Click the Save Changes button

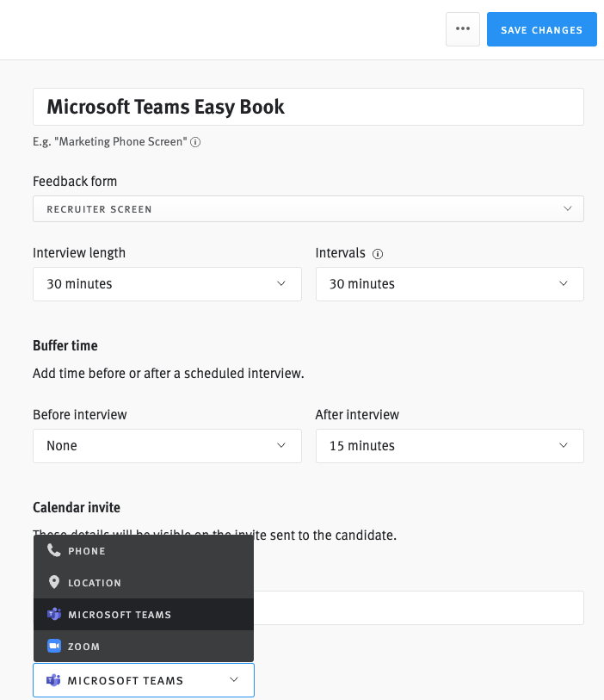point(541,28)
